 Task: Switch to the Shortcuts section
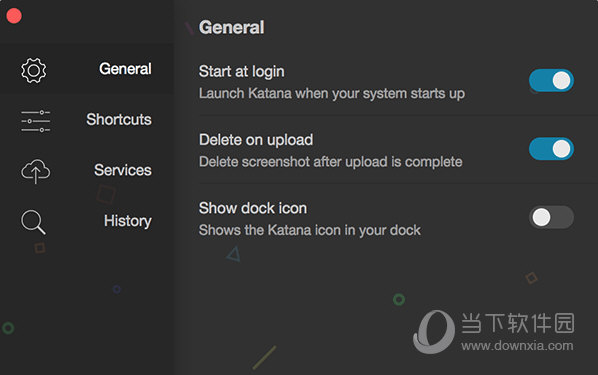[x=119, y=119]
